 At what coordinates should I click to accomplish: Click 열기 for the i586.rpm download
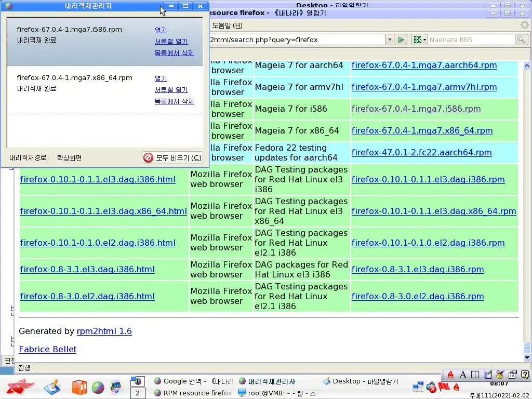(x=161, y=30)
